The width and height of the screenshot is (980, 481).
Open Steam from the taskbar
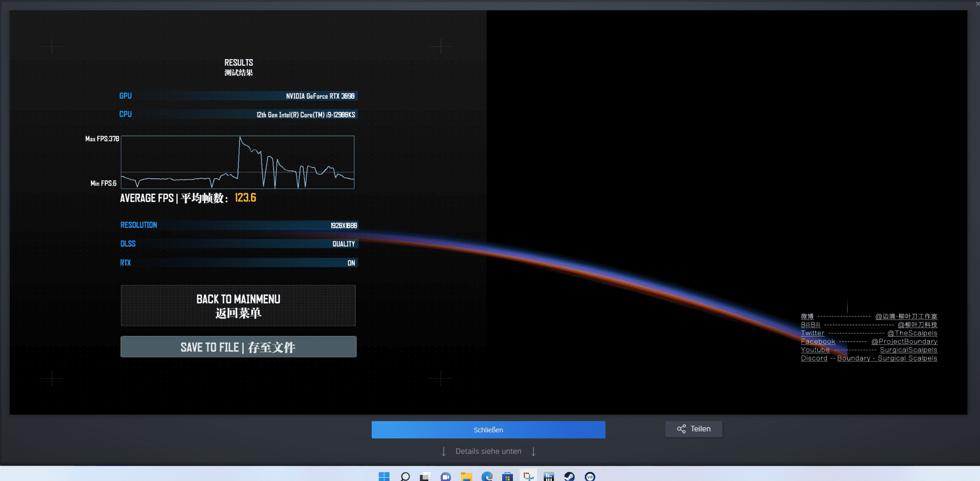(569, 476)
